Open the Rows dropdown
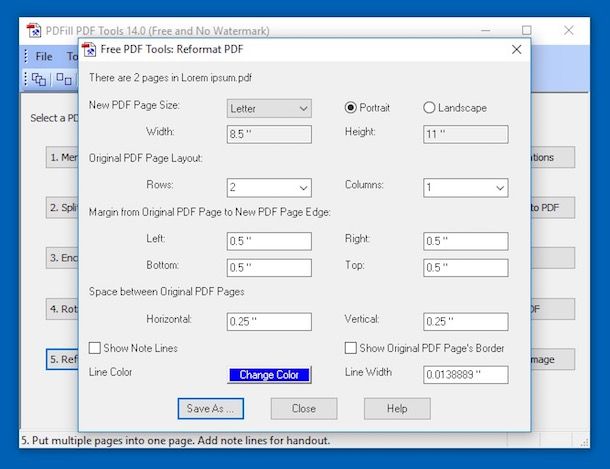 (269, 187)
